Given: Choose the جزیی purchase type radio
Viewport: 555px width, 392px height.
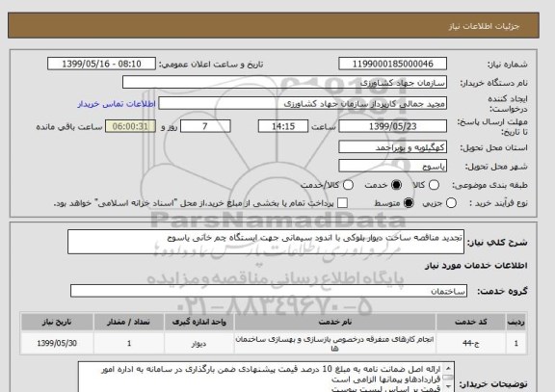Looking at the screenshot, I should [451, 203].
